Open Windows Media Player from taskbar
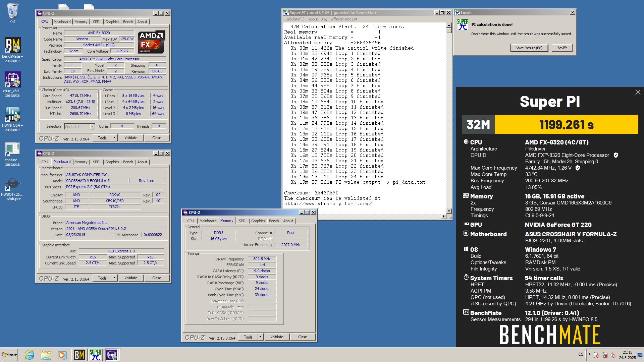The height and width of the screenshot is (362, 644). tap(62, 355)
